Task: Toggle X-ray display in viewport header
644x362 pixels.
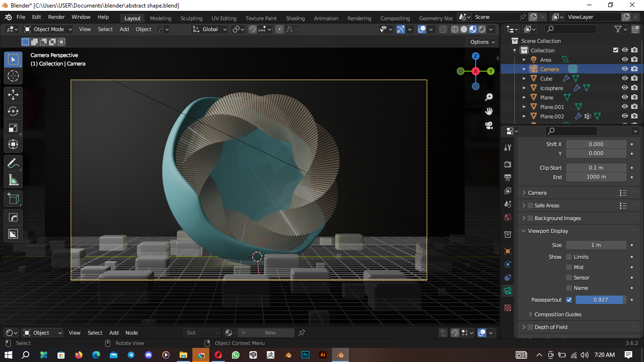Action: (x=443, y=29)
